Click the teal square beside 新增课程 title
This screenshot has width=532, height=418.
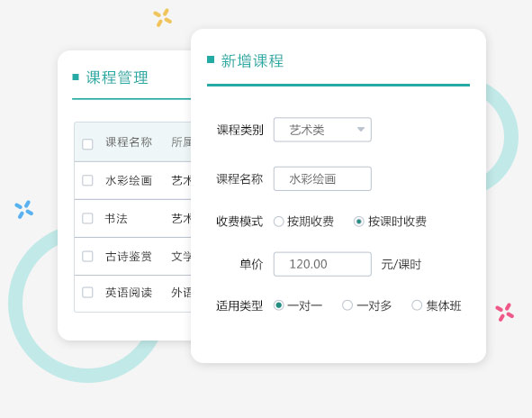coord(211,59)
